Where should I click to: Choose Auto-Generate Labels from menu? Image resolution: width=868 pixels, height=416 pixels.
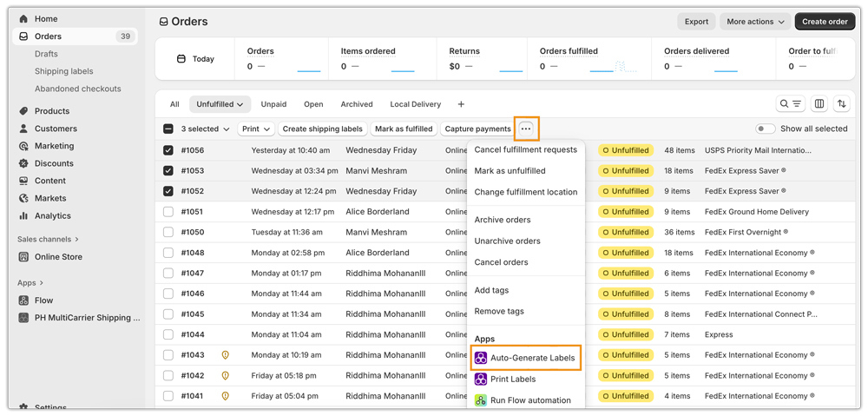531,358
